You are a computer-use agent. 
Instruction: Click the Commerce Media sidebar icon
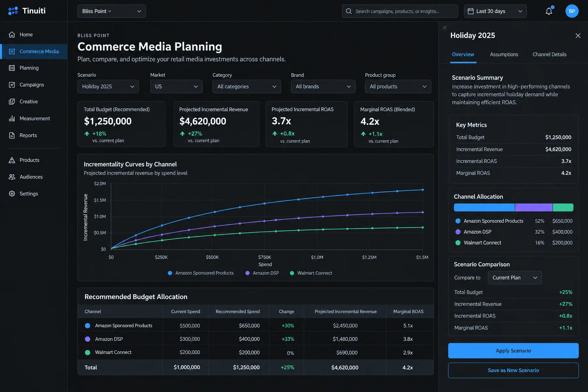coord(12,52)
